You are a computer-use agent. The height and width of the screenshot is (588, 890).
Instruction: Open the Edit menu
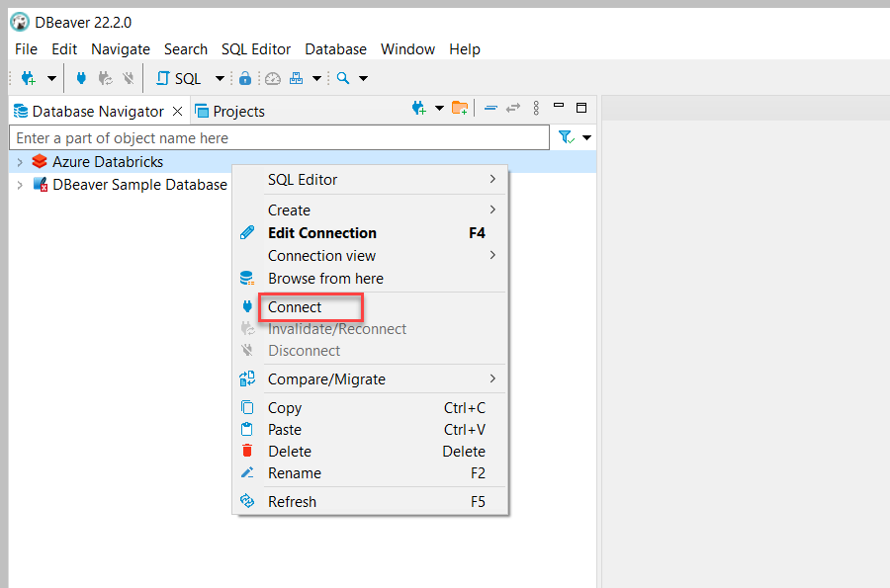coord(64,49)
